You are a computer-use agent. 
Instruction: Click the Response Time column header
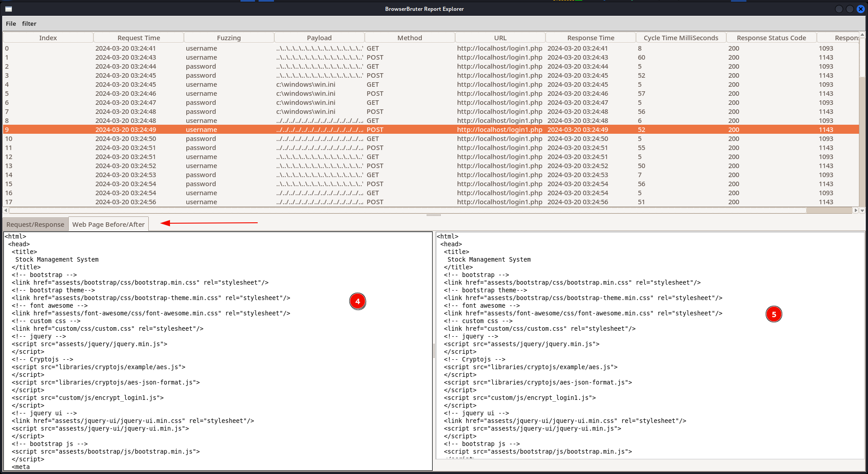(590, 38)
